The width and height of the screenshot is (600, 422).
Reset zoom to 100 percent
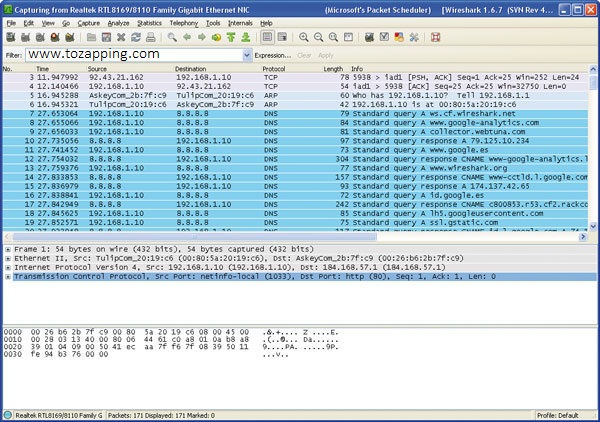[x=333, y=37]
